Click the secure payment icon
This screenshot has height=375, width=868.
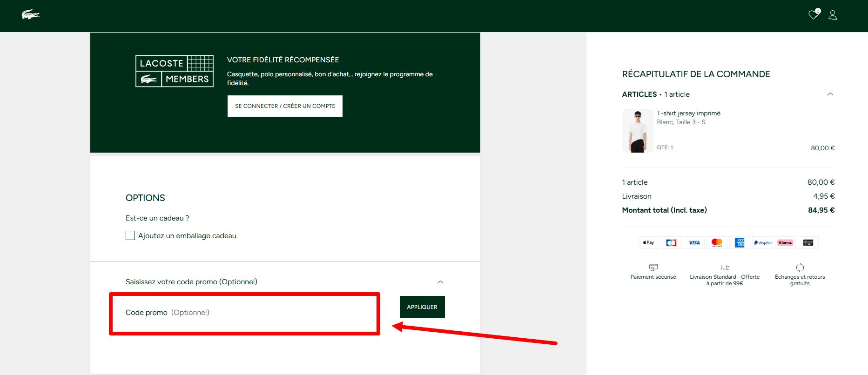point(653,268)
